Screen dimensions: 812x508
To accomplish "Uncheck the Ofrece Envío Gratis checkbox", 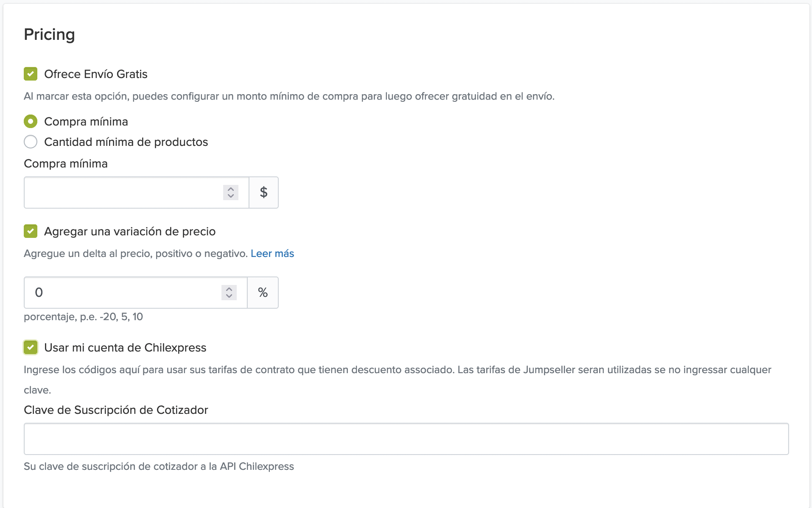I will point(31,74).
